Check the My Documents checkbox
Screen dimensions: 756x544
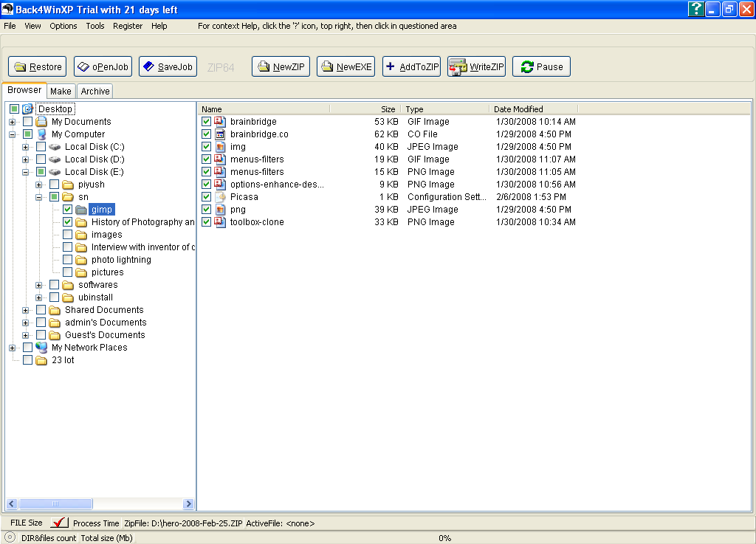(28, 122)
